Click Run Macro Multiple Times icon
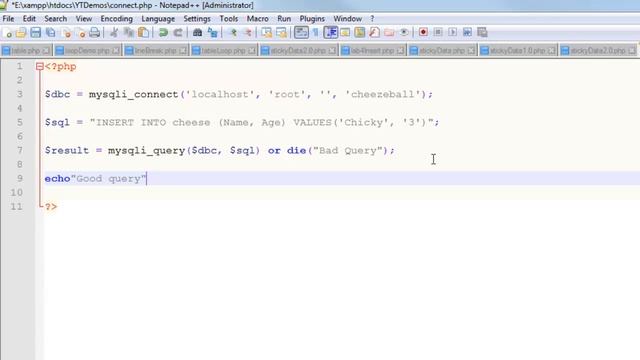This screenshot has height=360, width=640. pyautogui.click(x=467, y=32)
